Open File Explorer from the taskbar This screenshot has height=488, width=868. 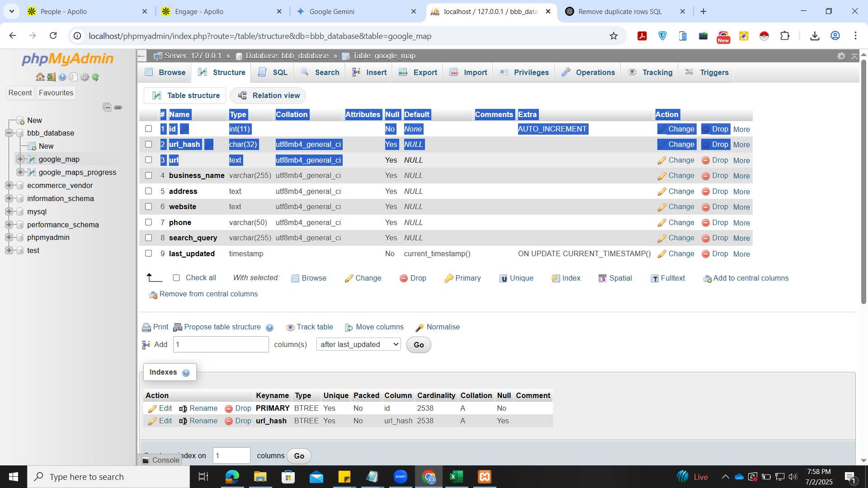(x=260, y=477)
